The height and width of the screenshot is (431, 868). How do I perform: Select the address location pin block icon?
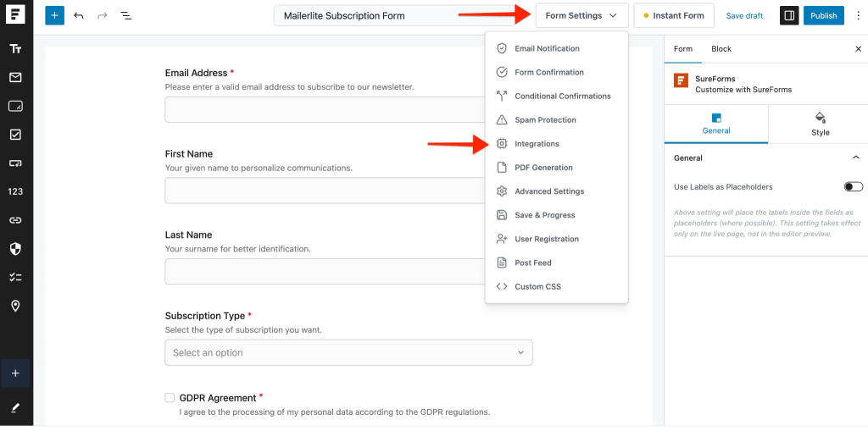(15, 306)
